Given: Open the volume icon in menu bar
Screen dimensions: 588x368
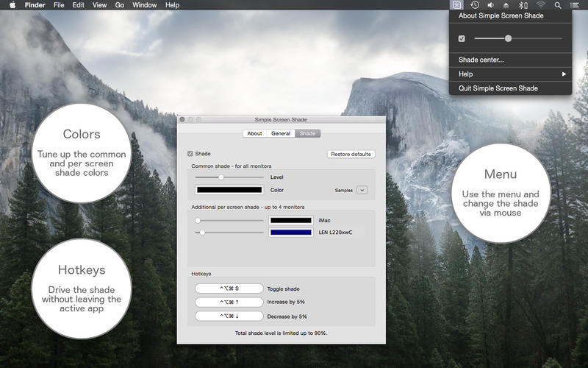Looking at the screenshot, I should 490,5.
